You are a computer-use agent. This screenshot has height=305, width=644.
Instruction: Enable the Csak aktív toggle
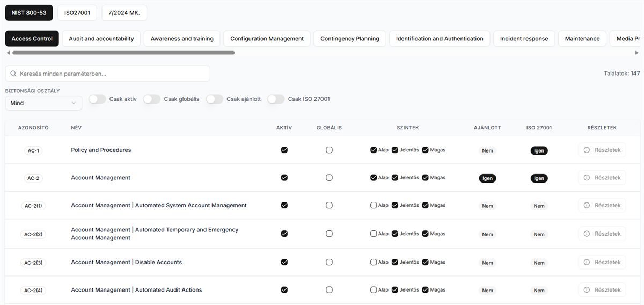(97, 99)
